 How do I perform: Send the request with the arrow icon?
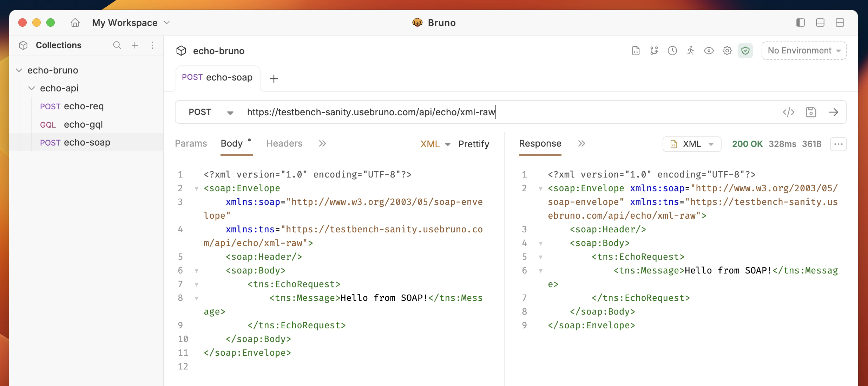835,112
